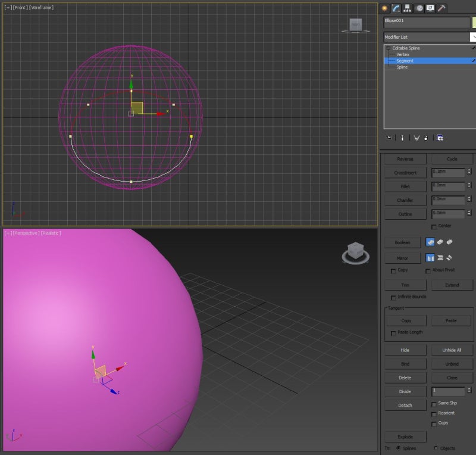This screenshot has height=455, width=476.
Task: Open the Modifier List dropdown
Action: (x=472, y=37)
